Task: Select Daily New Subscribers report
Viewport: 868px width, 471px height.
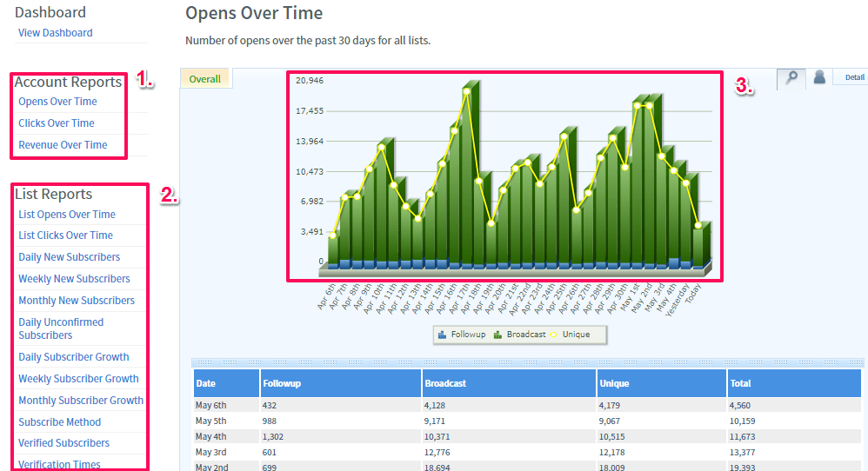Action: coord(70,257)
